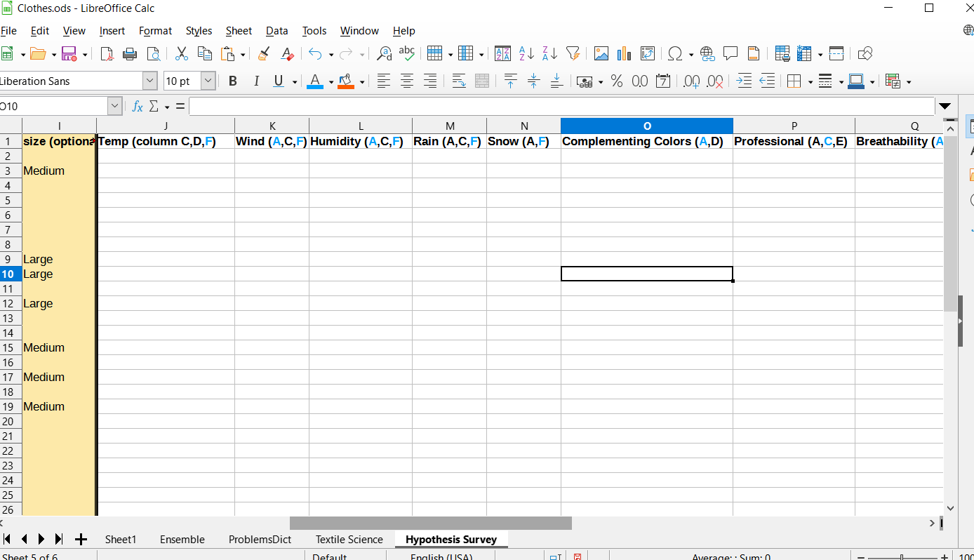This screenshot has width=974, height=560.
Task: Open the draw shapes toolbar icon
Action: point(865,53)
